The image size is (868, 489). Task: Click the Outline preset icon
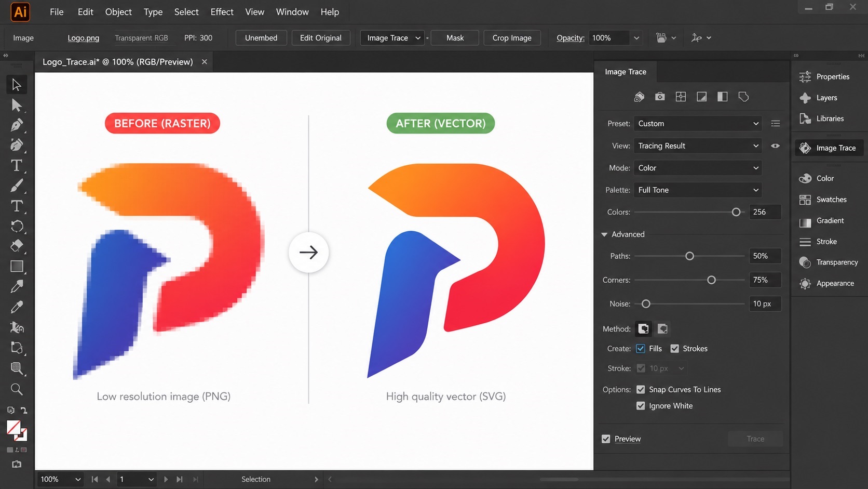(x=743, y=97)
